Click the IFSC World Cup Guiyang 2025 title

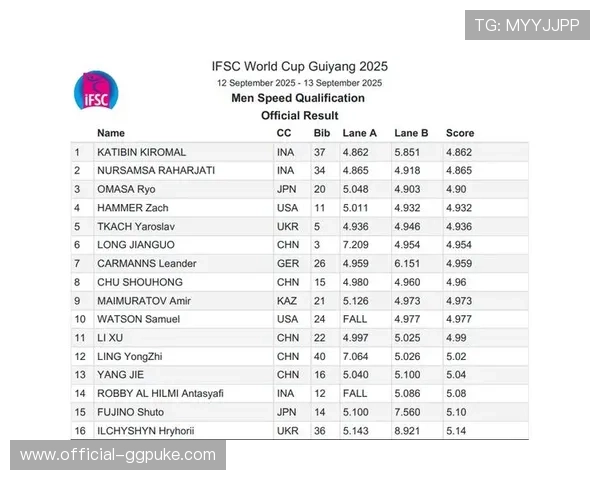[x=298, y=65]
